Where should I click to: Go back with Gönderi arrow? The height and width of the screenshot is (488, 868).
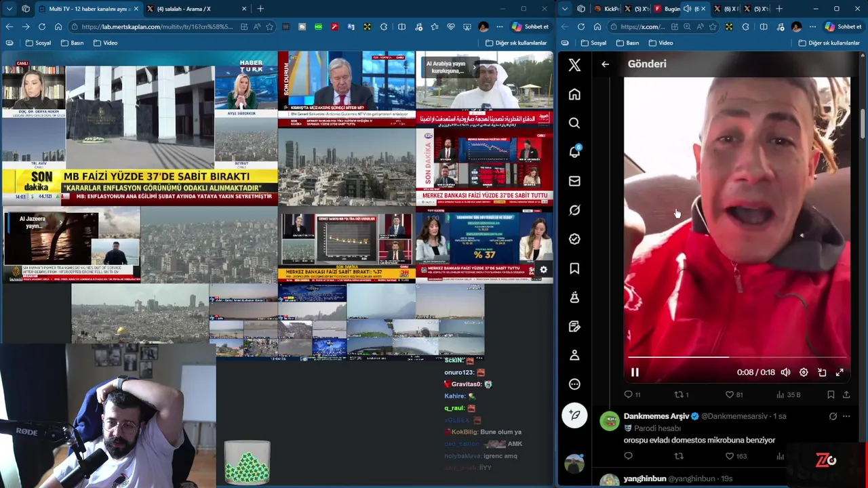coord(606,64)
